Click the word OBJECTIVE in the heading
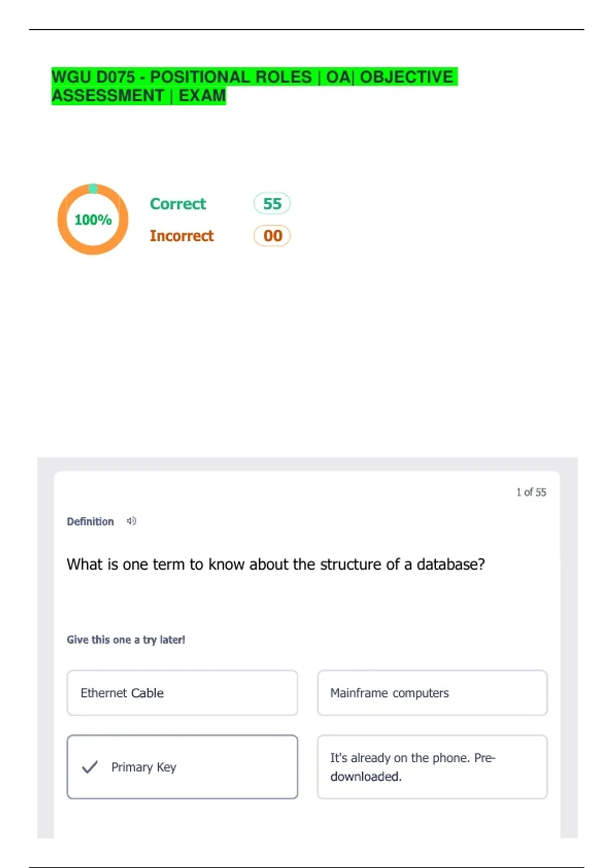This screenshot has height=868, width=613. [x=406, y=77]
